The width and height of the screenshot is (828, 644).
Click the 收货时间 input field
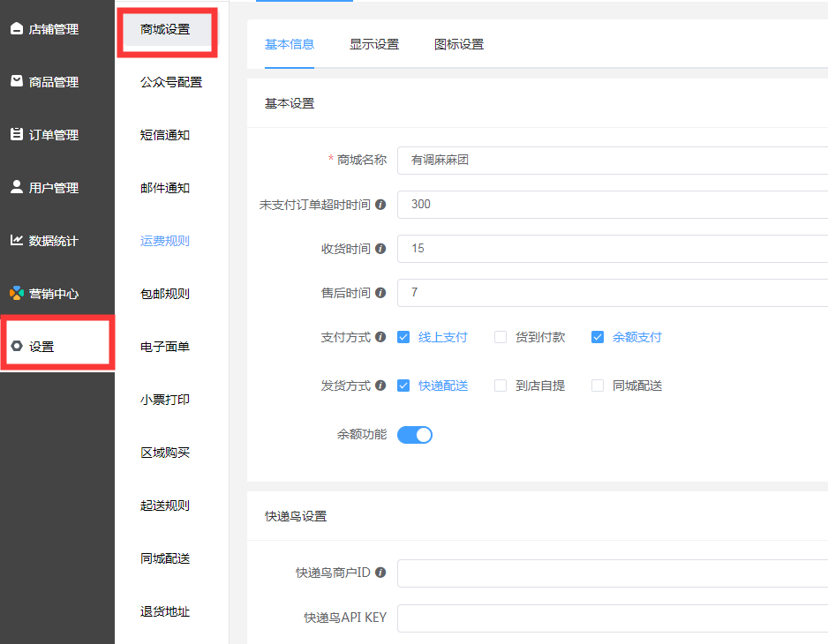613,249
